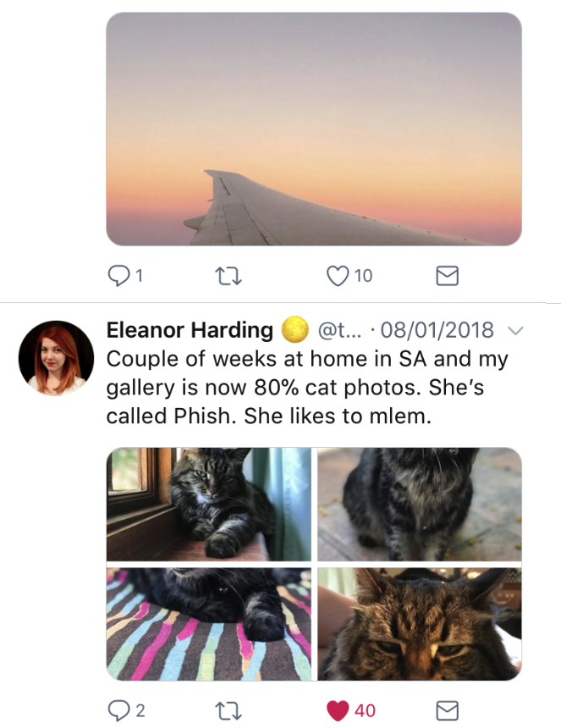
Task: Open the tweet dated 08/01/2018
Action: point(438,330)
